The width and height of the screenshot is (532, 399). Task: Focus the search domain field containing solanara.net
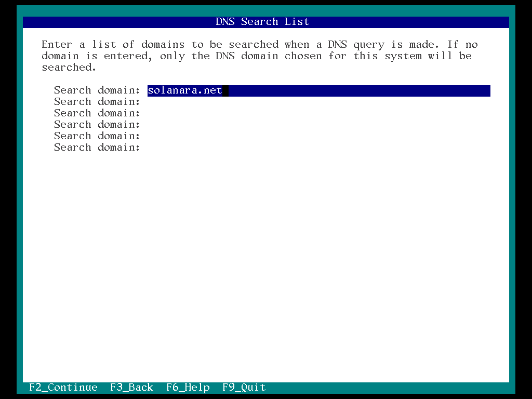(x=318, y=90)
